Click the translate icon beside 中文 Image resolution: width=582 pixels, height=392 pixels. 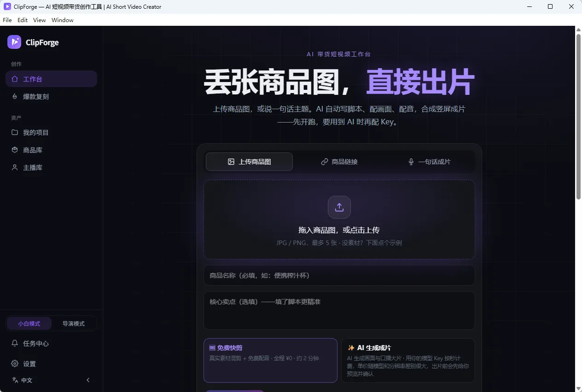tap(15, 380)
